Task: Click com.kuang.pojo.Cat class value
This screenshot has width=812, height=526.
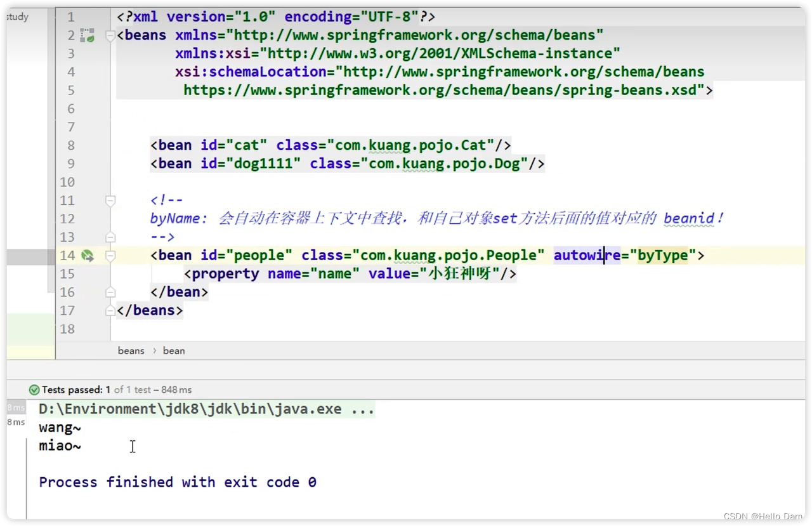Action: 410,145
